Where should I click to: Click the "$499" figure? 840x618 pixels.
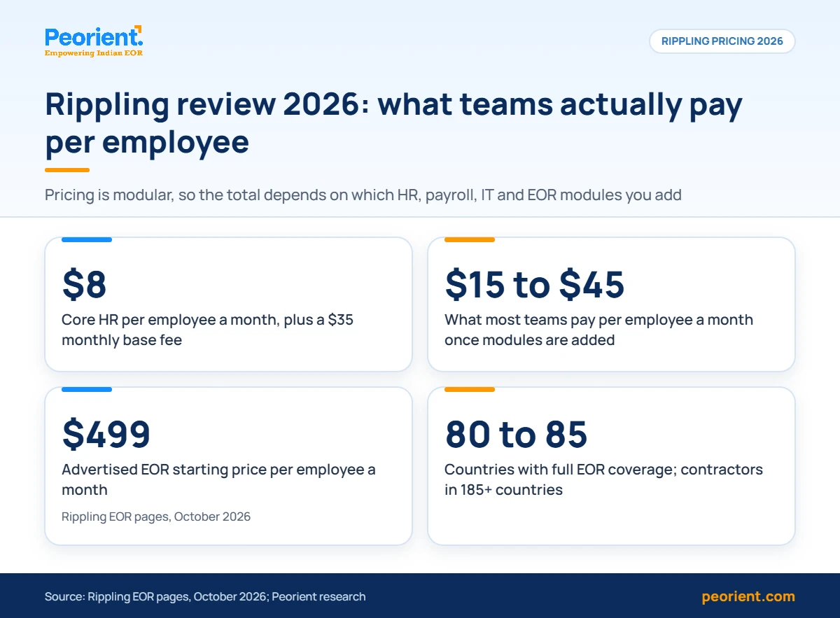point(106,434)
